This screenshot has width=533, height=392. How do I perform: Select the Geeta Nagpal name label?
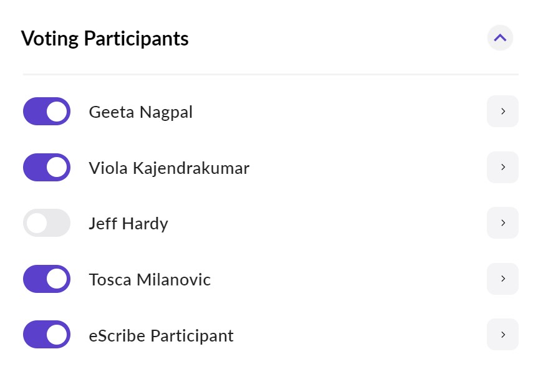pyautogui.click(x=140, y=112)
